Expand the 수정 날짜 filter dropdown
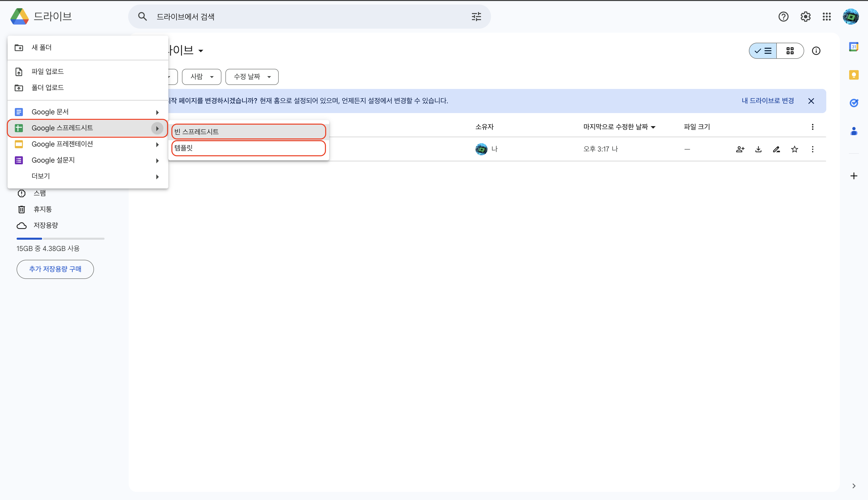The width and height of the screenshot is (868, 500). tap(252, 77)
